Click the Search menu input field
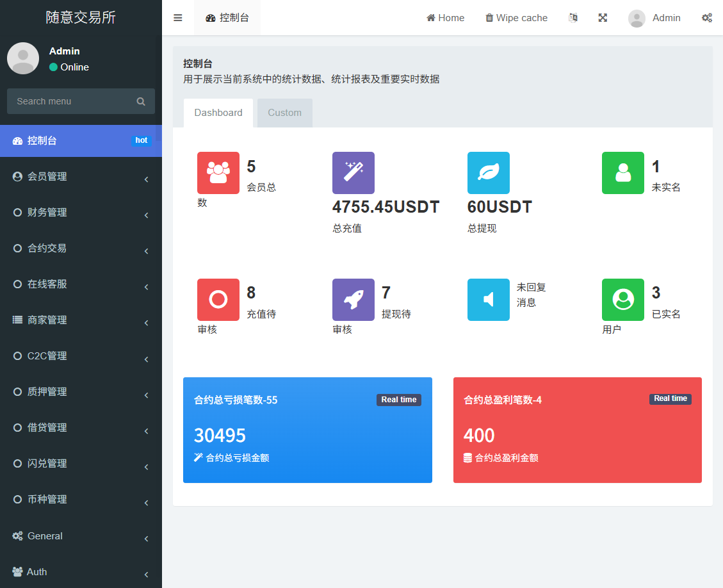This screenshot has height=588, width=723. [74, 101]
